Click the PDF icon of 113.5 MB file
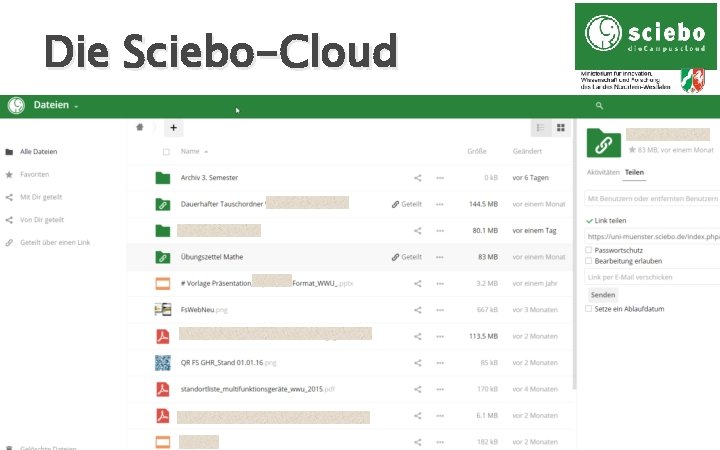720x450 pixels. (x=163, y=336)
